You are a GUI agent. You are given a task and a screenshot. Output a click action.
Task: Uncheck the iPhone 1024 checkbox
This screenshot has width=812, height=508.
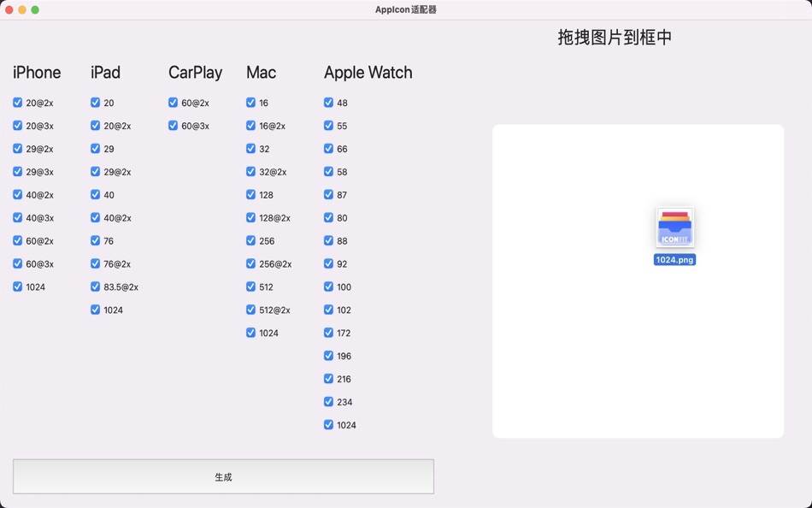click(18, 286)
